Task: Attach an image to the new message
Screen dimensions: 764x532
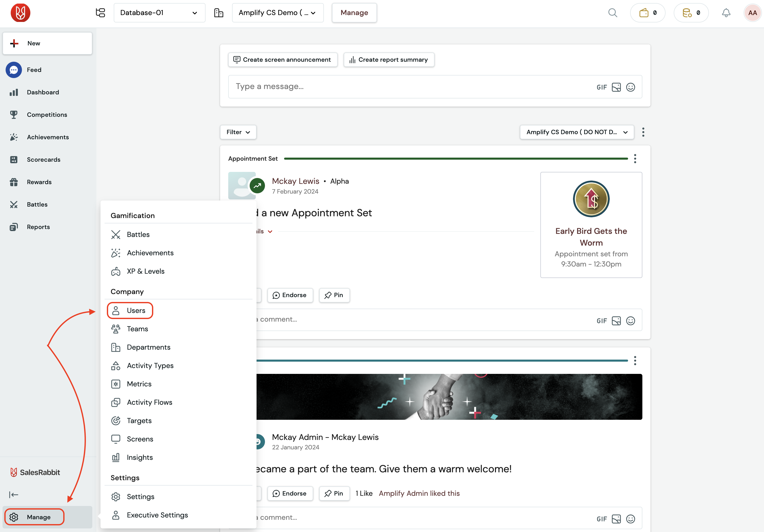Action: click(x=616, y=87)
